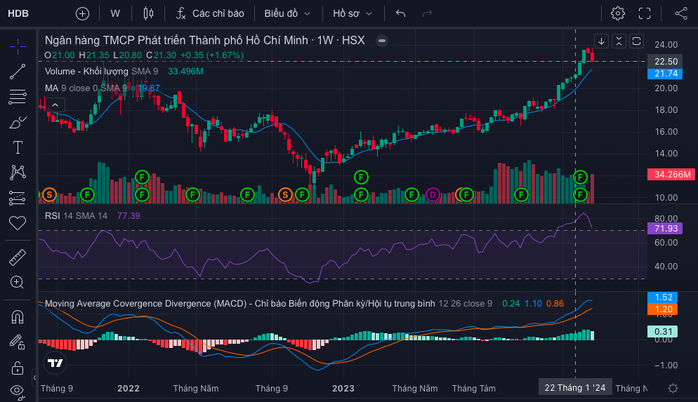Select the MACD indicator title

point(240,304)
